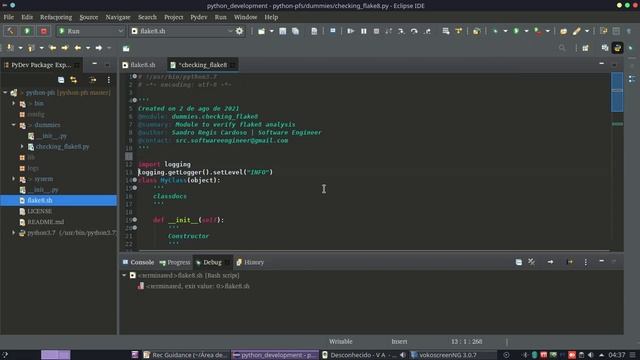The width and height of the screenshot is (640, 360).
Task: Open Rec Guidance window in taskbar
Action: pyautogui.click(x=185, y=355)
